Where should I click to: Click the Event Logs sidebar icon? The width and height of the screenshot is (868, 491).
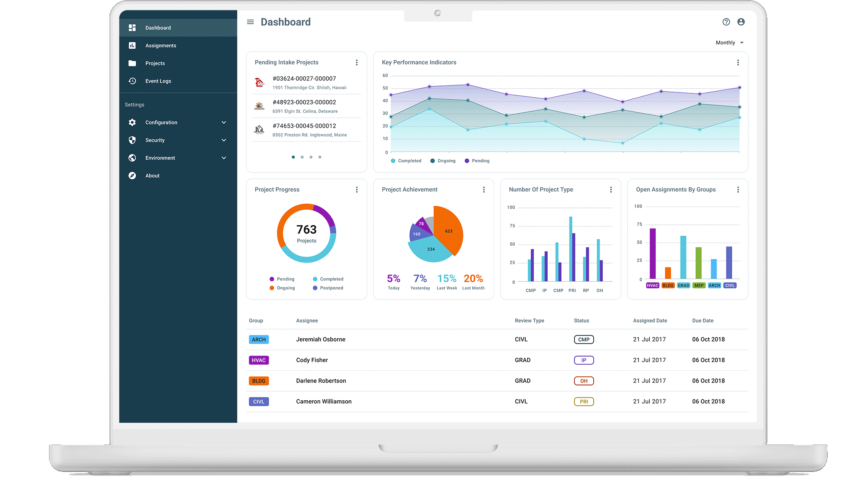coord(132,81)
